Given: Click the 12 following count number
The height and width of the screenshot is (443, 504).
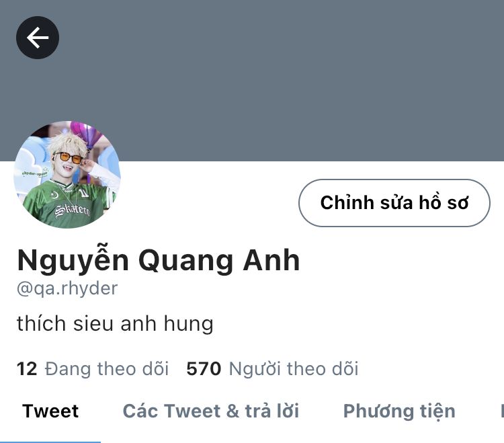Looking at the screenshot, I should pos(27,369).
